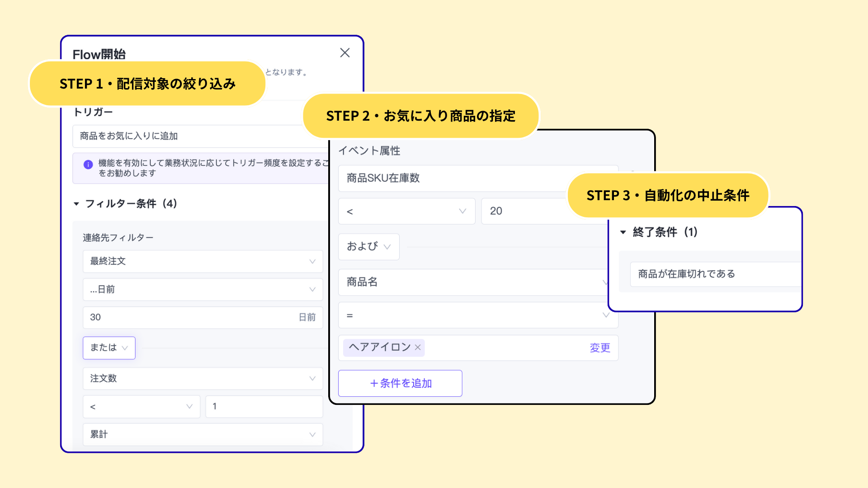Click the 変更 link

click(599, 348)
